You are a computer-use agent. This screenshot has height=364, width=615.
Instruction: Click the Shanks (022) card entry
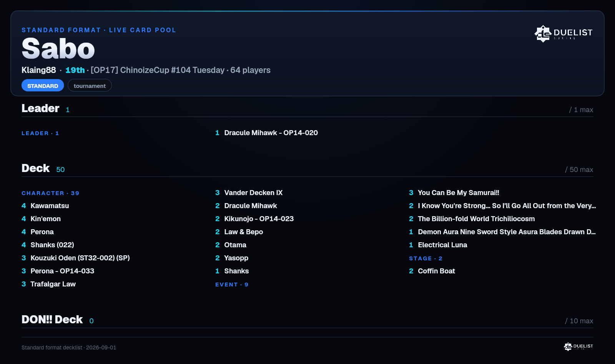(48, 245)
